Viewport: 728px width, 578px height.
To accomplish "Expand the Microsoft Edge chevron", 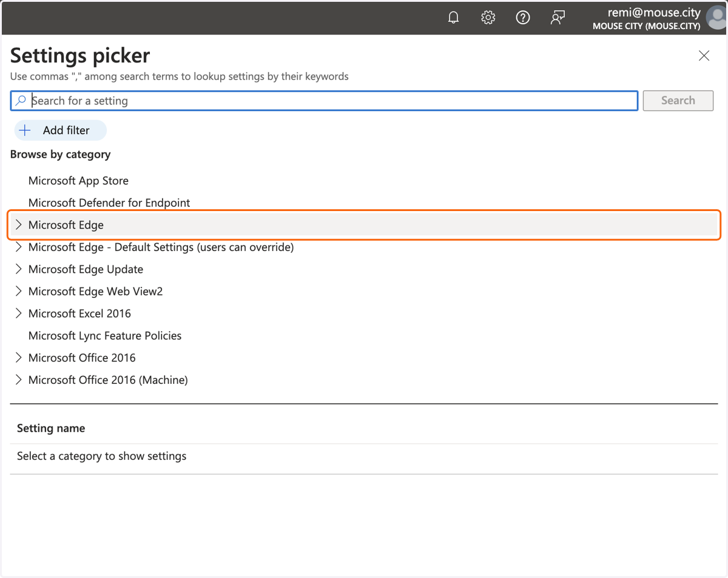I will coord(18,225).
